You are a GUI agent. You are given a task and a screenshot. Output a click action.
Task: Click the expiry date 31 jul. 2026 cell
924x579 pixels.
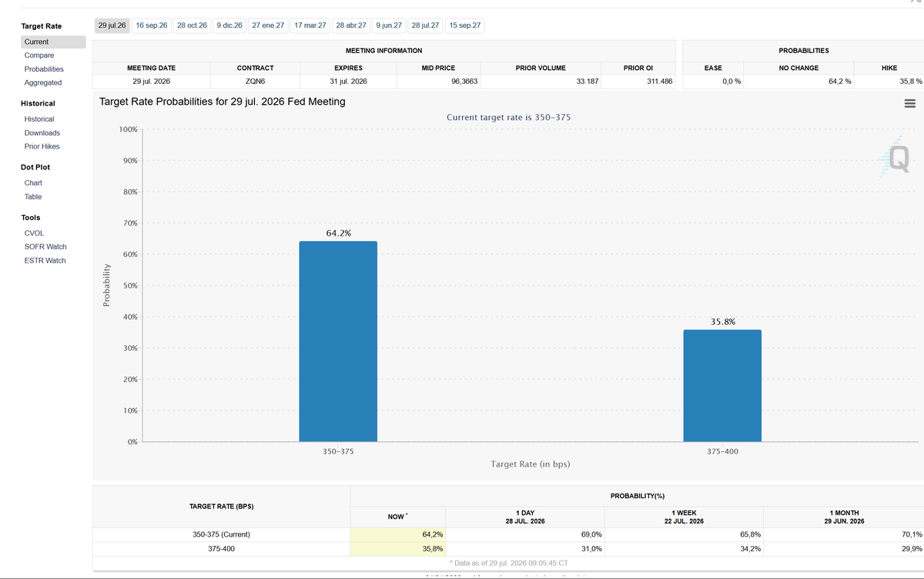(348, 81)
